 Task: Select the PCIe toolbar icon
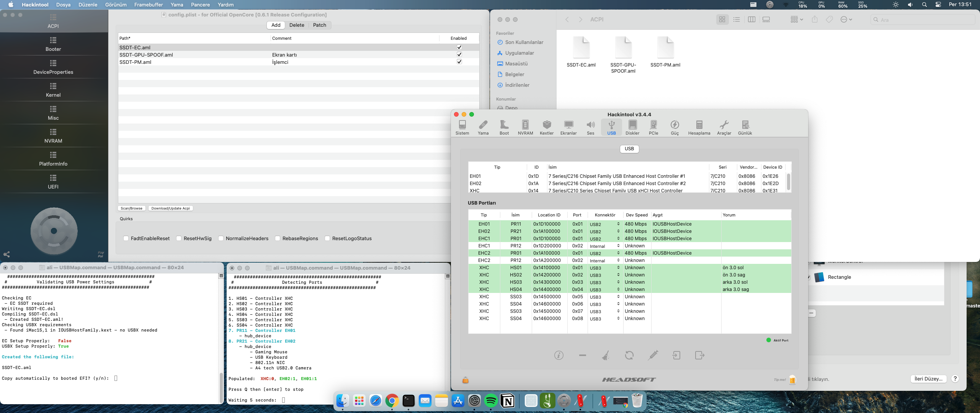click(x=653, y=127)
